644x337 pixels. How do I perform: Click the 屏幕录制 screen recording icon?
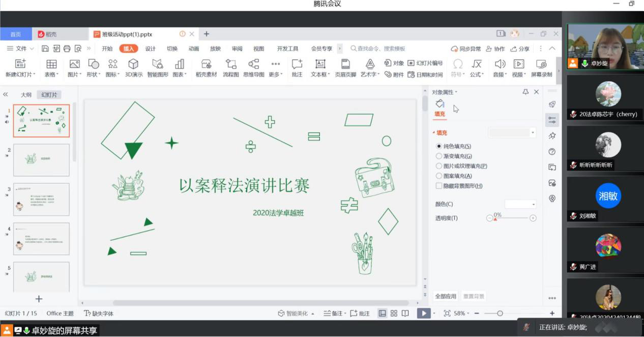tap(541, 64)
